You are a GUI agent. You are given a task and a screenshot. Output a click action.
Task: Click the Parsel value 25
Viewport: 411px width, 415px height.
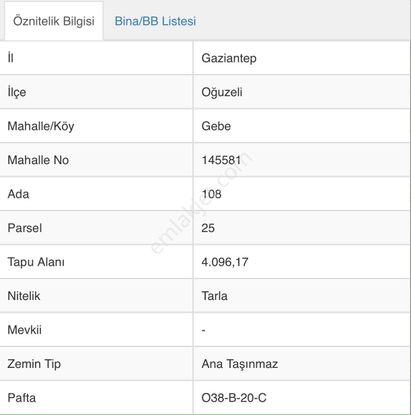click(208, 228)
